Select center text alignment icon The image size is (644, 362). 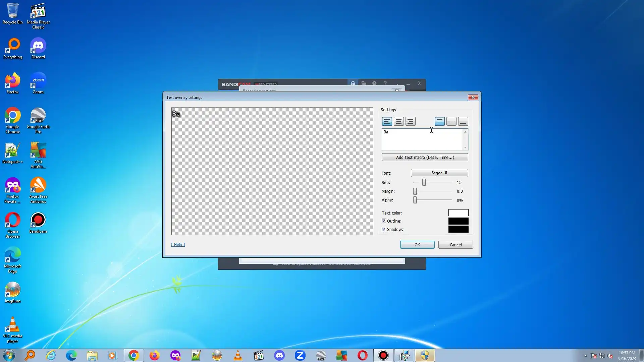coord(398,121)
